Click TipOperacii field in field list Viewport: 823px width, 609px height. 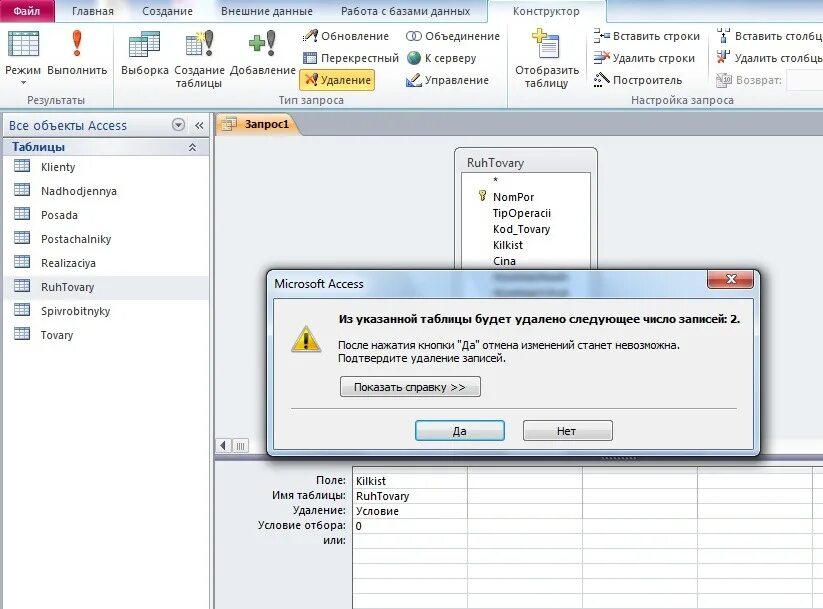[x=521, y=213]
